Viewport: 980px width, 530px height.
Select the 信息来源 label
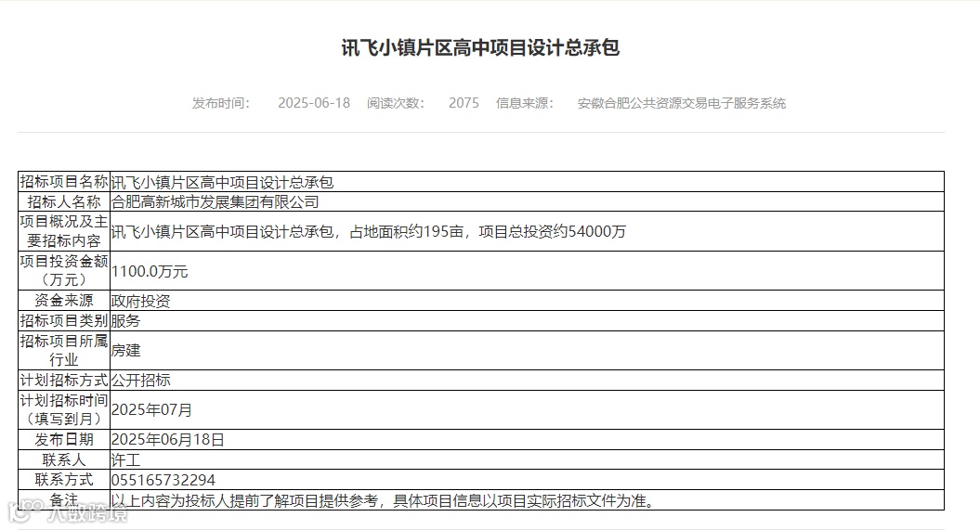(x=525, y=103)
